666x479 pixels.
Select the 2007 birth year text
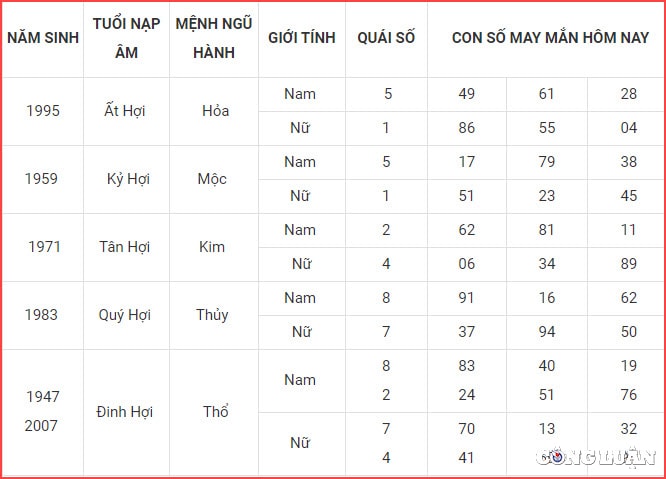click(41, 426)
